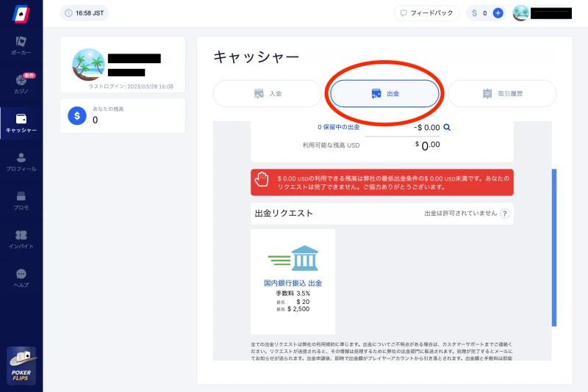Click the blue vertical scrollbar in cashier panel
The image size is (588, 392).
point(553,246)
